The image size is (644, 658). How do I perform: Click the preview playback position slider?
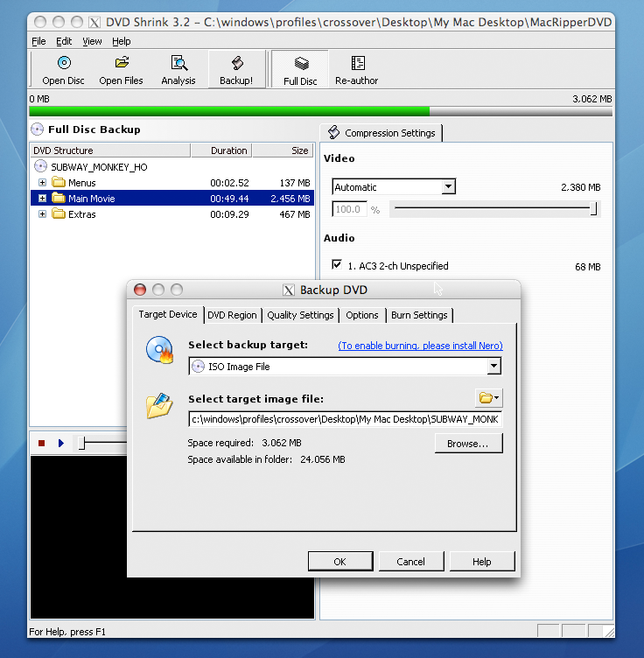[x=82, y=443]
